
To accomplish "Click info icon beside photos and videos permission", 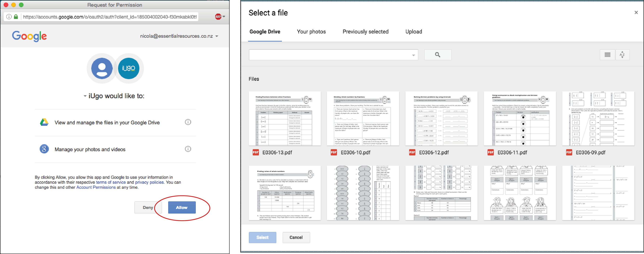I will 188,149.
